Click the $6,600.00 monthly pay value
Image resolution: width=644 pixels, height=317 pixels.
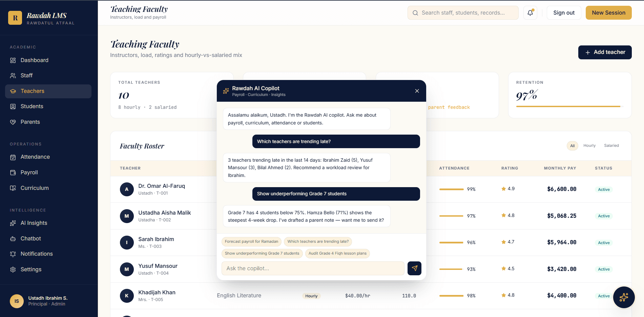[562, 189]
